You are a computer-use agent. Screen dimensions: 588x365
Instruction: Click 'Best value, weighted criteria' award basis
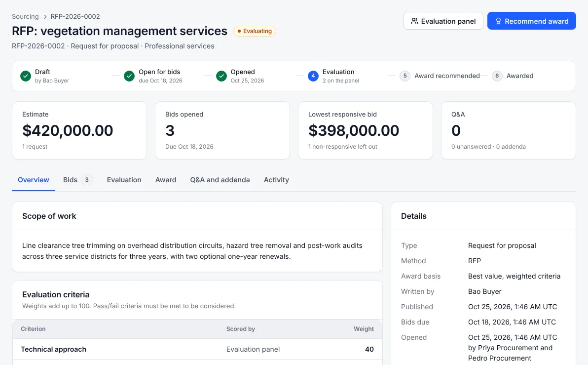click(514, 277)
